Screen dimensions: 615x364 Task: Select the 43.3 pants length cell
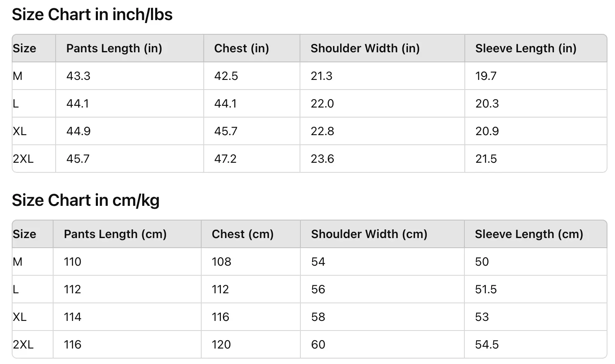point(130,76)
